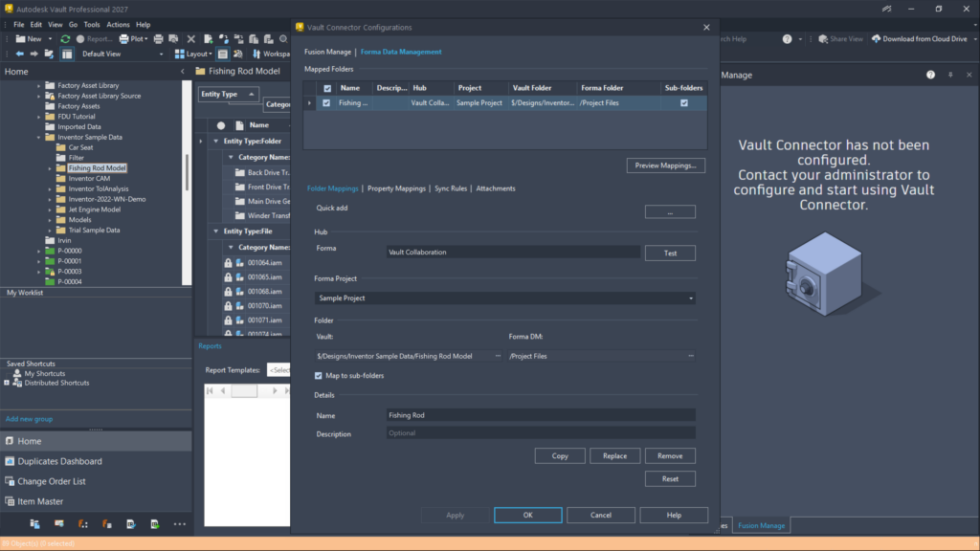Click the folder tree vertical scrollbar
This screenshot has width=980, height=551.
(187, 173)
